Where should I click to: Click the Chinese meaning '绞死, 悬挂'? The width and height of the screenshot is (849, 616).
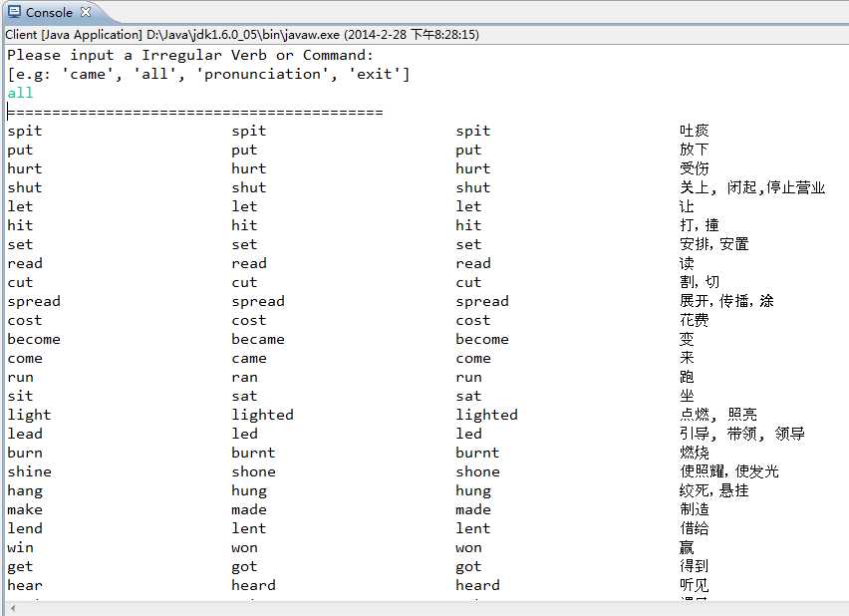[714, 490]
